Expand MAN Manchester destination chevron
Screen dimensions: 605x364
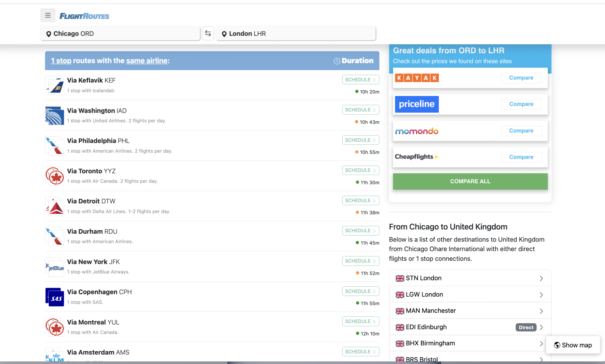(x=541, y=311)
